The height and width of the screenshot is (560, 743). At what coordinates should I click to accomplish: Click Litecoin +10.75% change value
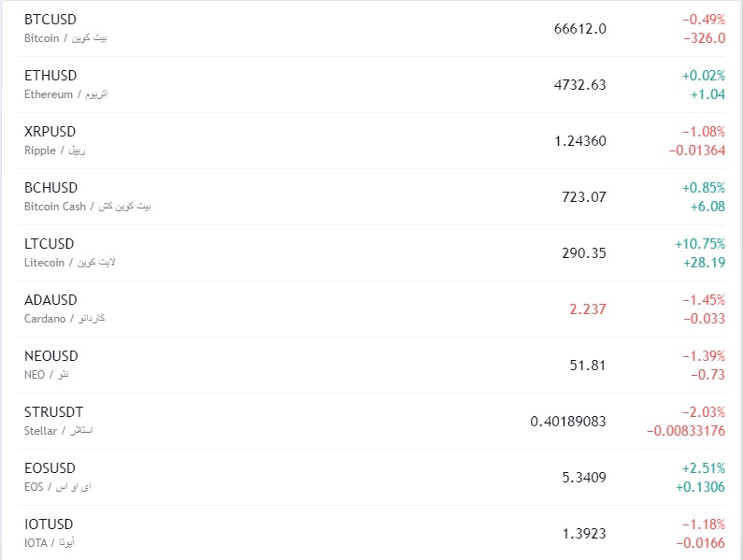(700, 244)
